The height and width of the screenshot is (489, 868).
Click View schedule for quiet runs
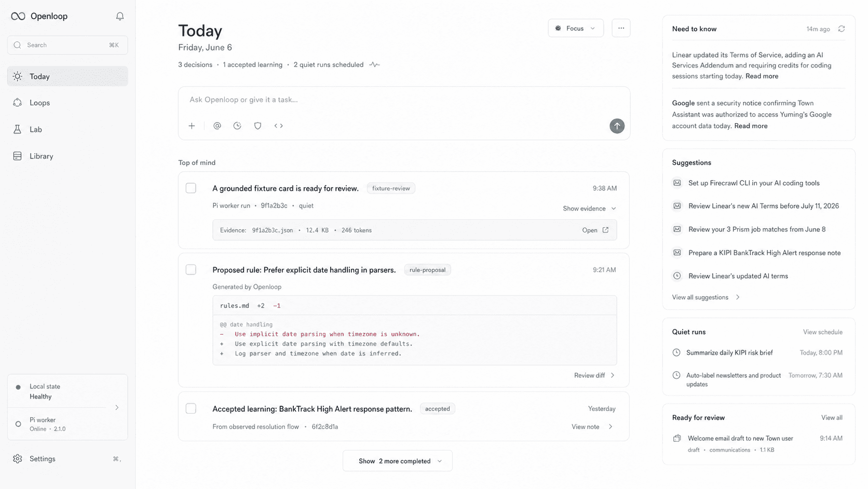pyautogui.click(x=823, y=332)
